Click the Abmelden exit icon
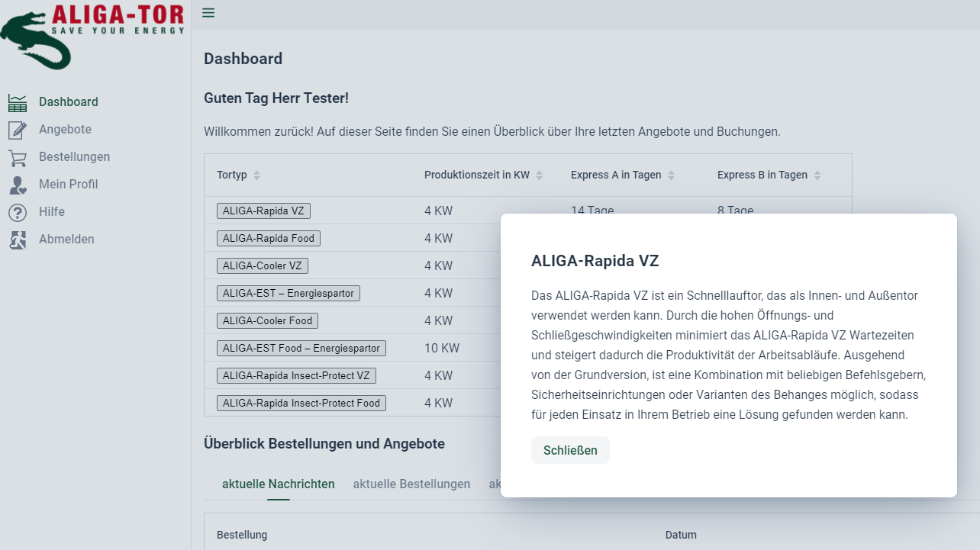 pos(18,240)
